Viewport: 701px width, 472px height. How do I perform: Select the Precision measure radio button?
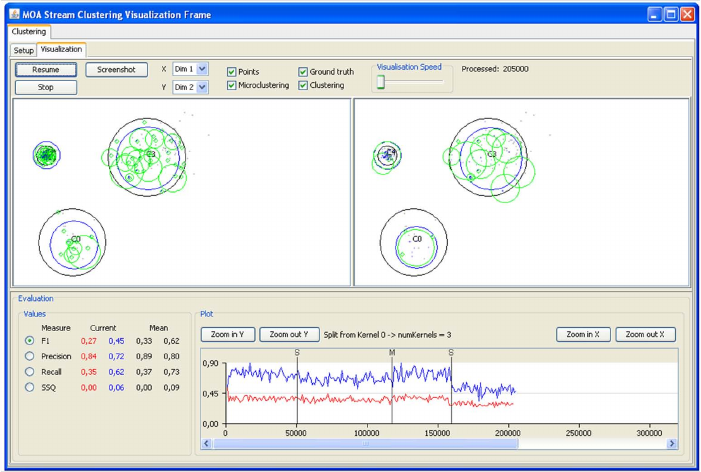(30, 356)
